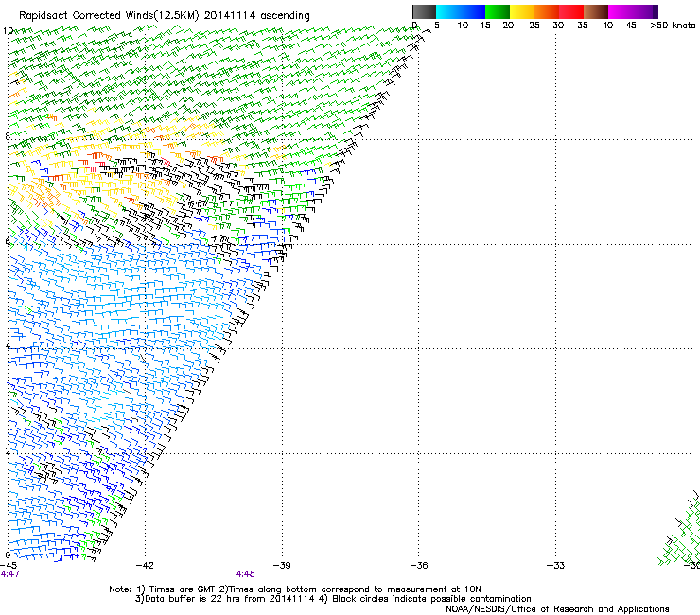The height and width of the screenshot is (615, 700).
Task: Click the latitude '2' axis label
Action: point(8,450)
